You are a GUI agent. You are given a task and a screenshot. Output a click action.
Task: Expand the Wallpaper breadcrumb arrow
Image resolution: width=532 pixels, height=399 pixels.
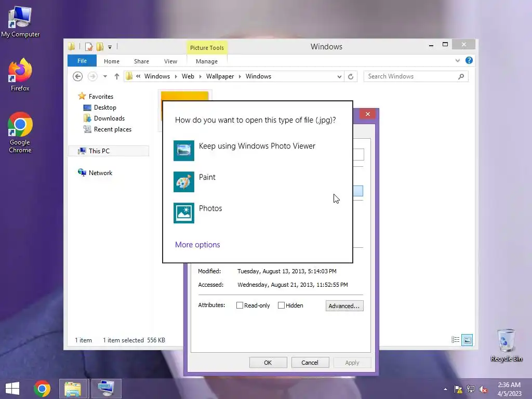click(240, 77)
